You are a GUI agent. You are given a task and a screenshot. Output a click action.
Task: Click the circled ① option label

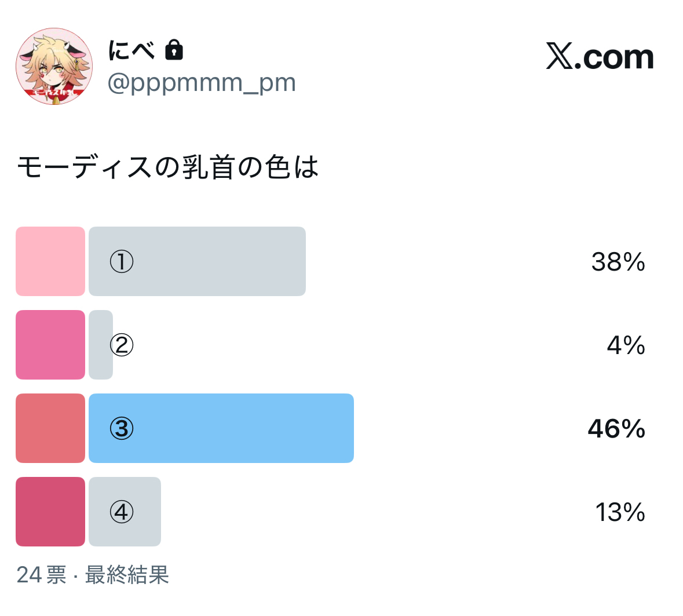pyautogui.click(x=122, y=261)
